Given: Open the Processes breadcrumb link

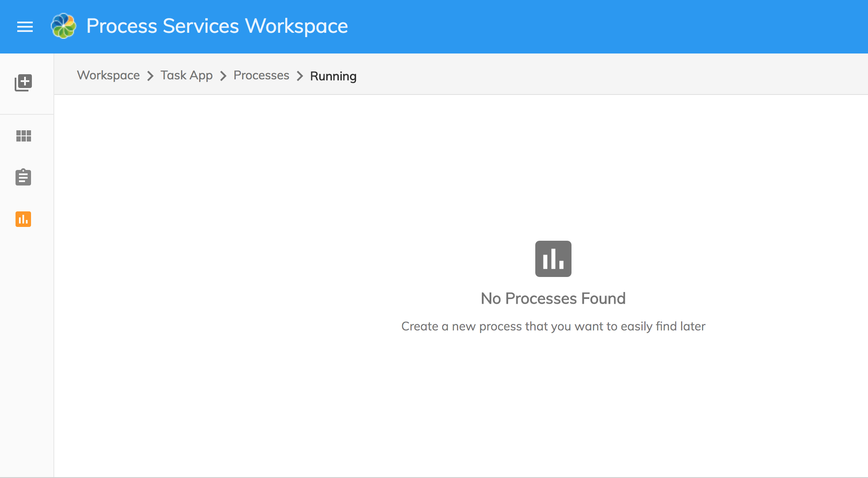Looking at the screenshot, I should pyautogui.click(x=261, y=75).
